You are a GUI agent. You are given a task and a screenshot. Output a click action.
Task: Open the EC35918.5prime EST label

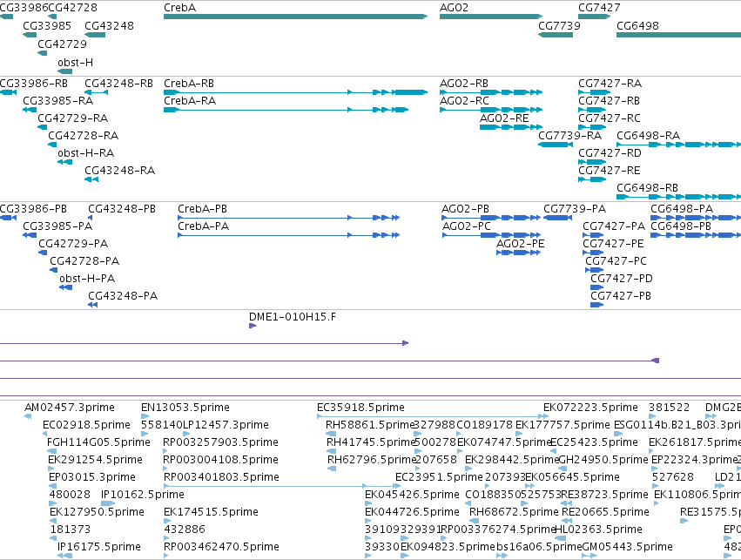pos(361,408)
